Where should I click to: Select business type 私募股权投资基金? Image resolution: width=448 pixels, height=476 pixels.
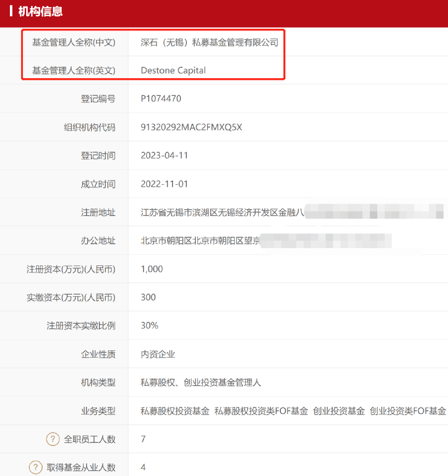[175, 411]
